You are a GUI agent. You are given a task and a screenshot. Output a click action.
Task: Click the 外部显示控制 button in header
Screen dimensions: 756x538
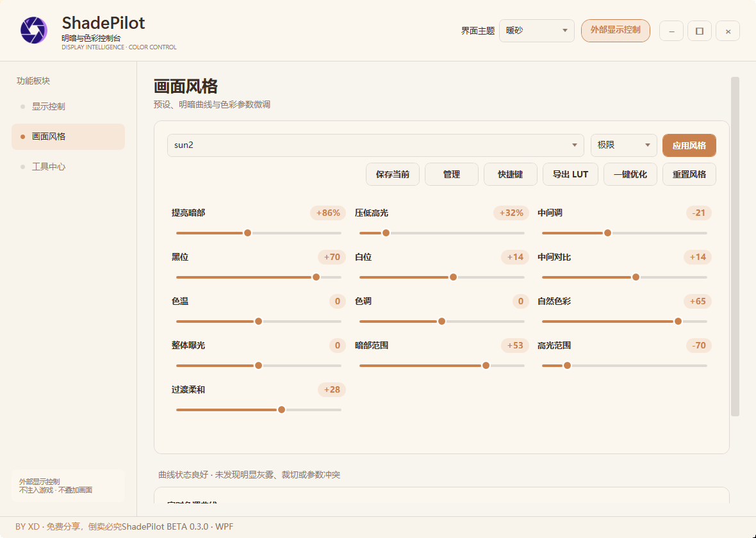coord(615,30)
